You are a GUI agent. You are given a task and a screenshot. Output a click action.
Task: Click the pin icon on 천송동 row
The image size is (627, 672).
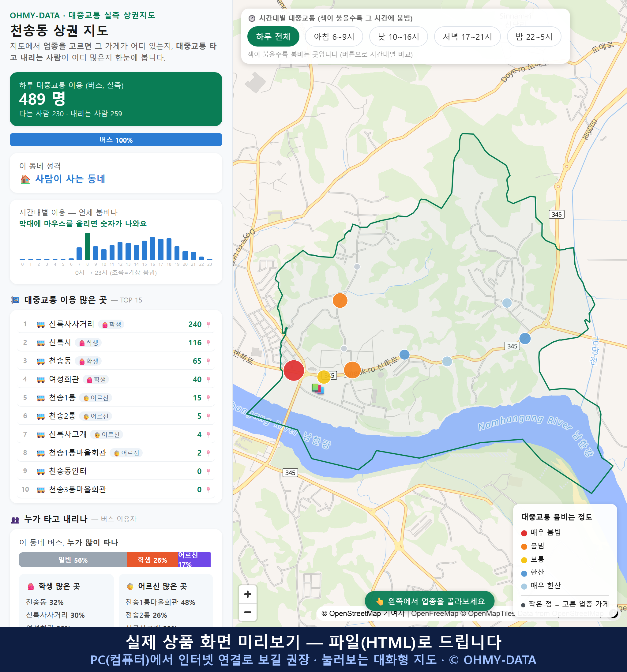208,361
